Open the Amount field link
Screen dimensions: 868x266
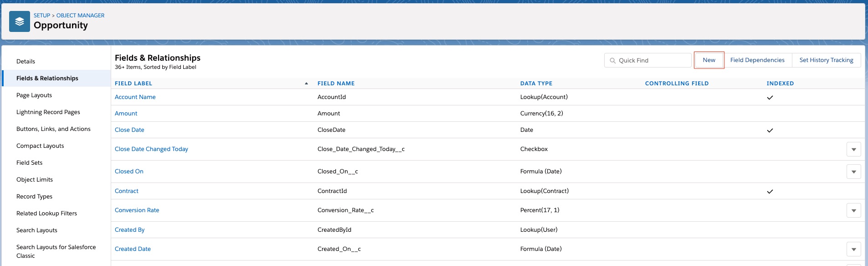coord(126,114)
